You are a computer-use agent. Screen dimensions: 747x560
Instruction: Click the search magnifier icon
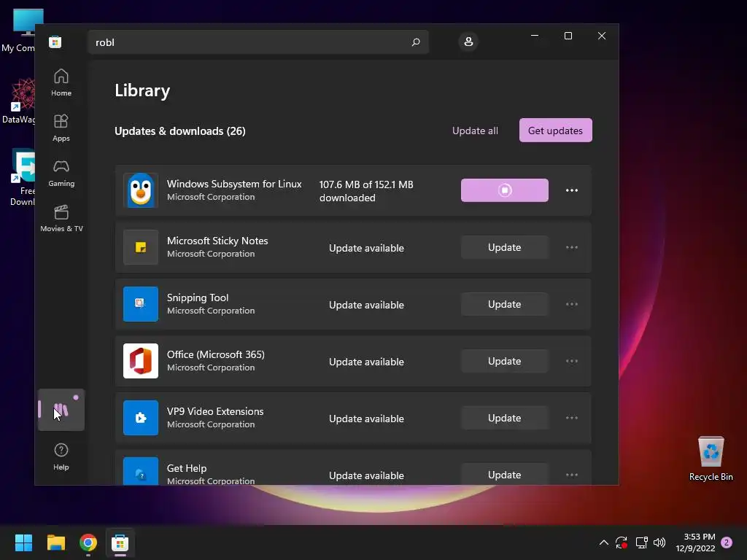415,42
